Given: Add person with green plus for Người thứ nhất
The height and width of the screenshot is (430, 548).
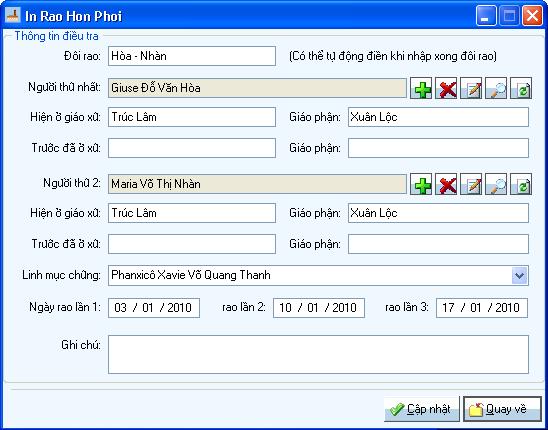Looking at the screenshot, I should point(421,88).
